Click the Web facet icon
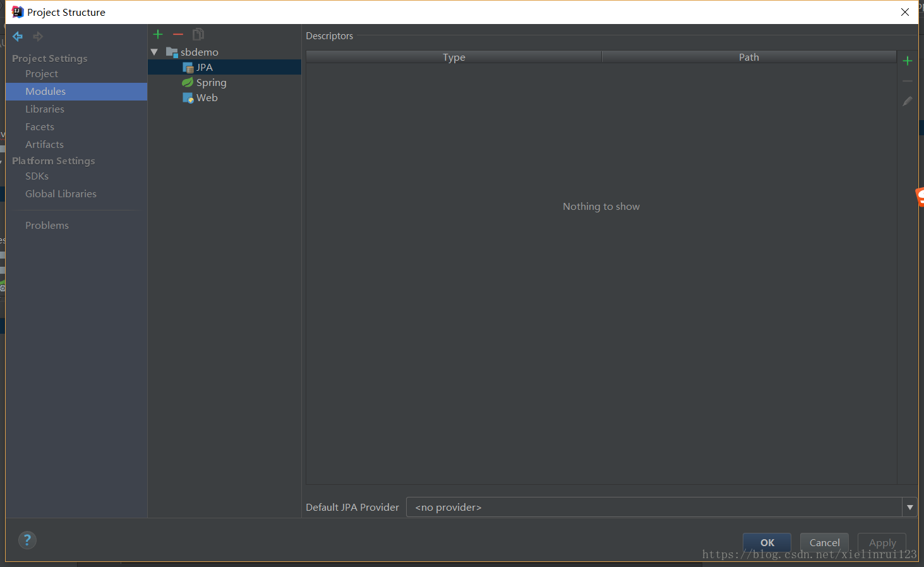The image size is (924, 567). click(x=188, y=97)
